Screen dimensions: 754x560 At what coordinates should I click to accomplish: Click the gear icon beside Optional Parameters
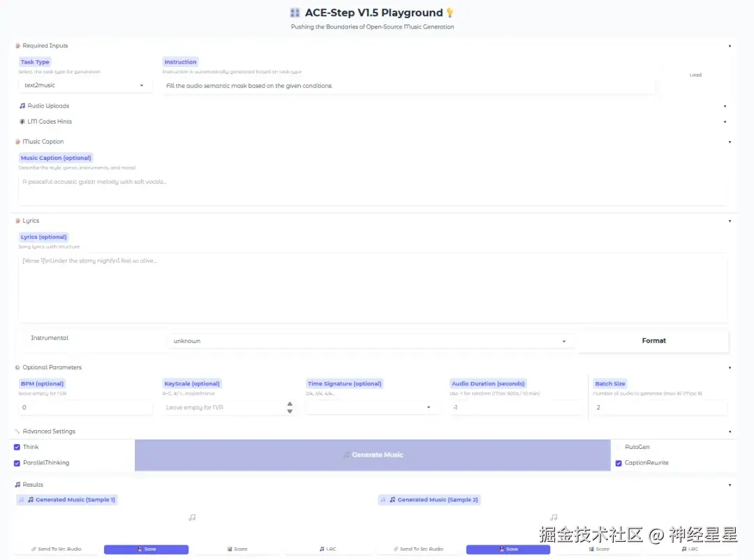pos(17,367)
